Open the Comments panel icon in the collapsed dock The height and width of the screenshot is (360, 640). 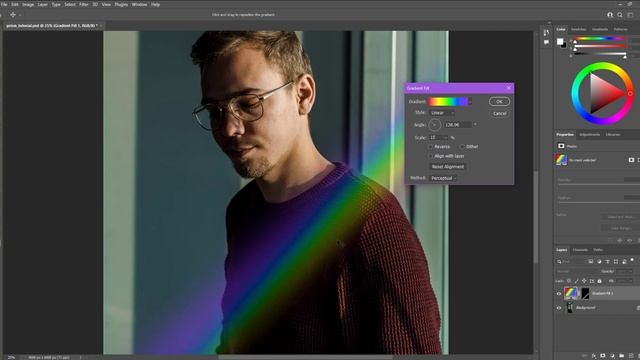pyautogui.click(x=546, y=42)
